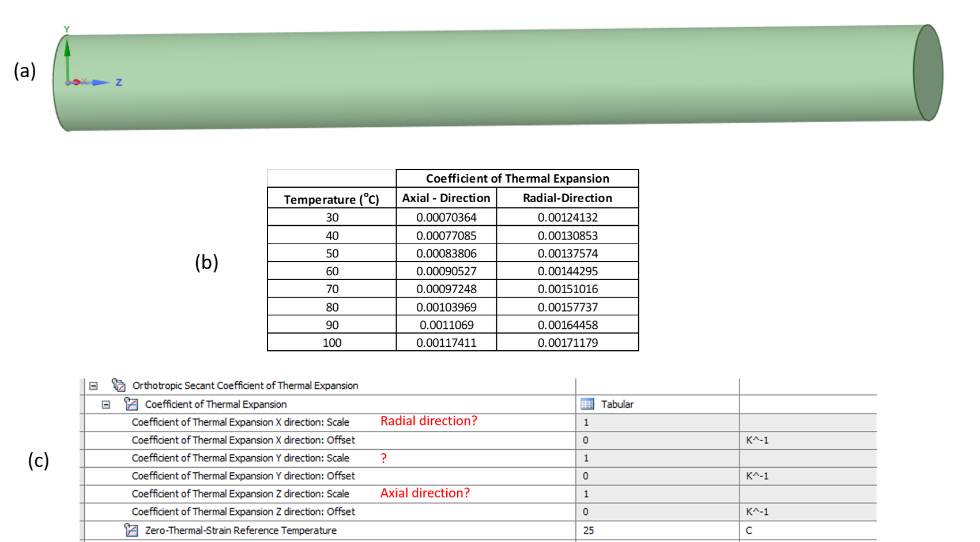This screenshot has width=980, height=542.
Task: Collapse the Coefficient of Thermal Expansion sub-row
Action: [x=106, y=404]
